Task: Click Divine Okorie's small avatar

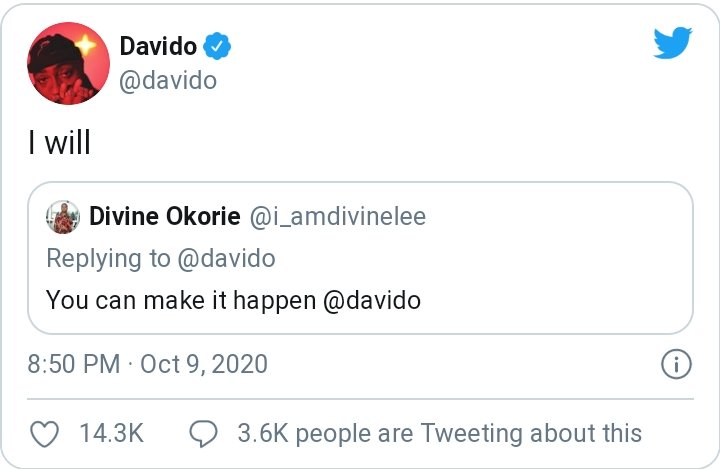Action: coord(62,216)
